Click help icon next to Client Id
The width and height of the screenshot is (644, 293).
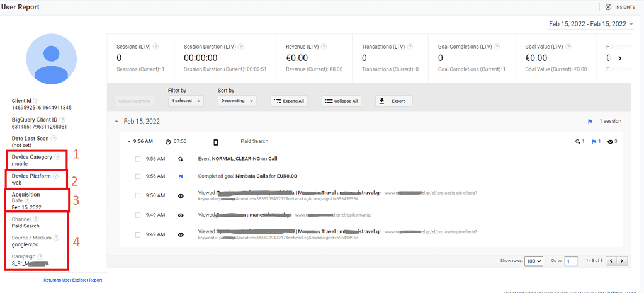coord(36,101)
